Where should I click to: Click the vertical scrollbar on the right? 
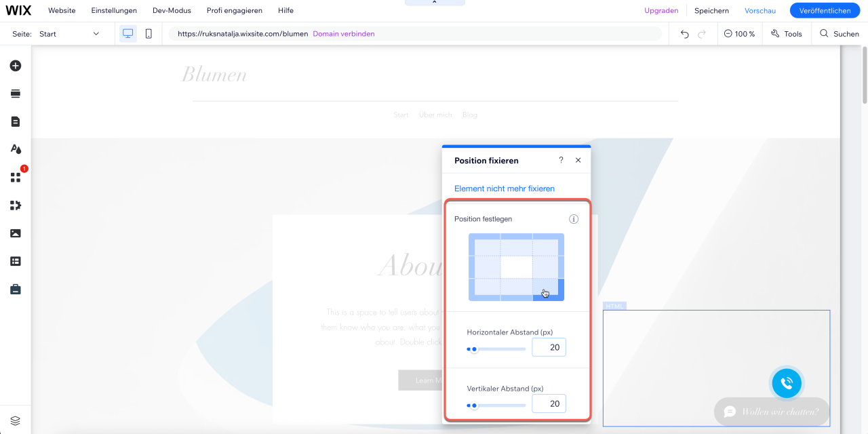[864, 75]
